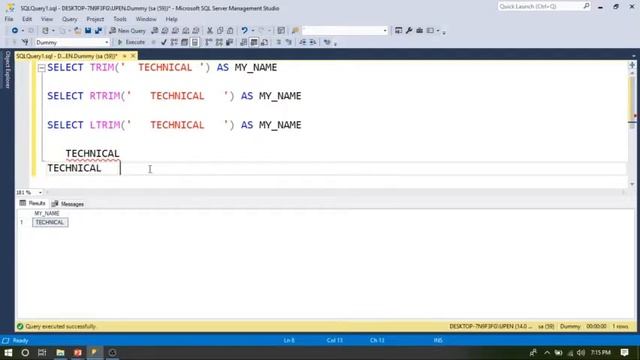Click the New Query button
The height and width of the screenshot is (360, 640).
tap(127, 31)
